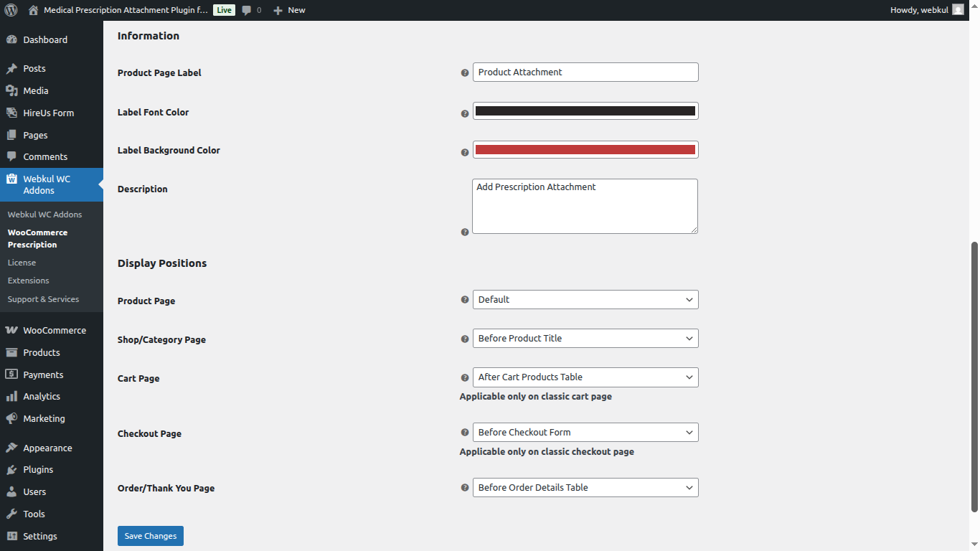980x551 pixels.
Task: Open the Webkul WC Addons submenu link
Action: point(44,215)
